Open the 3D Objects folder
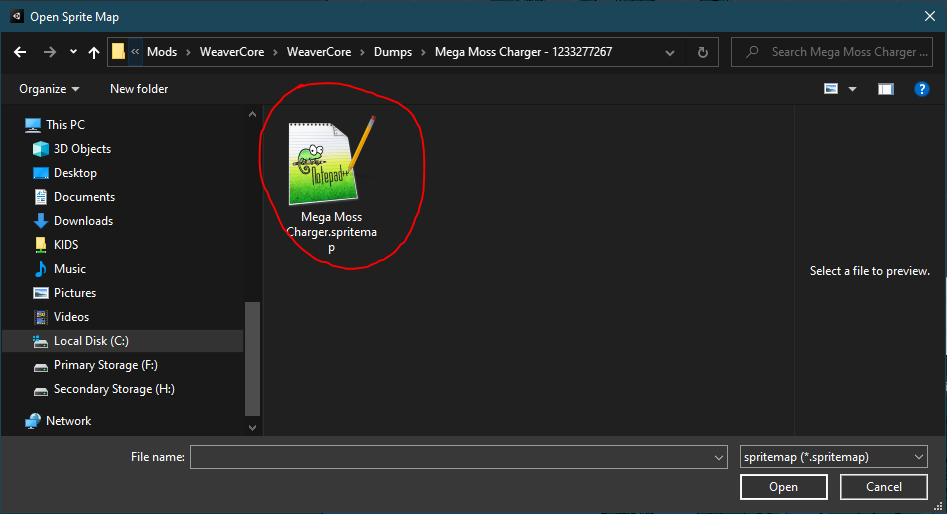The width and height of the screenshot is (947, 514). [82, 149]
